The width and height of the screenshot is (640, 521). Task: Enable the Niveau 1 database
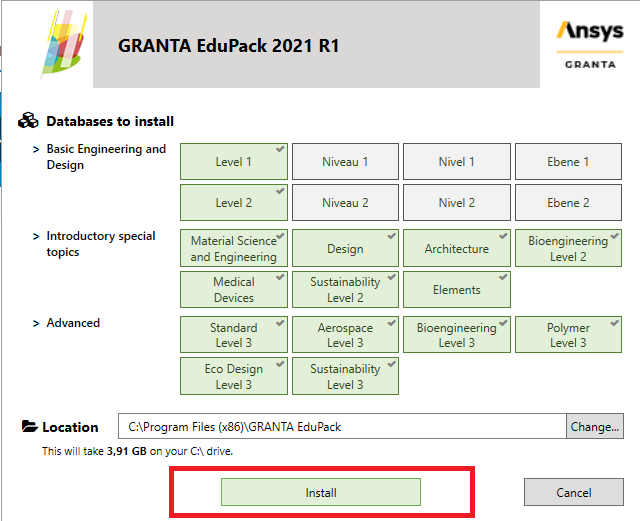click(x=345, y=162)
